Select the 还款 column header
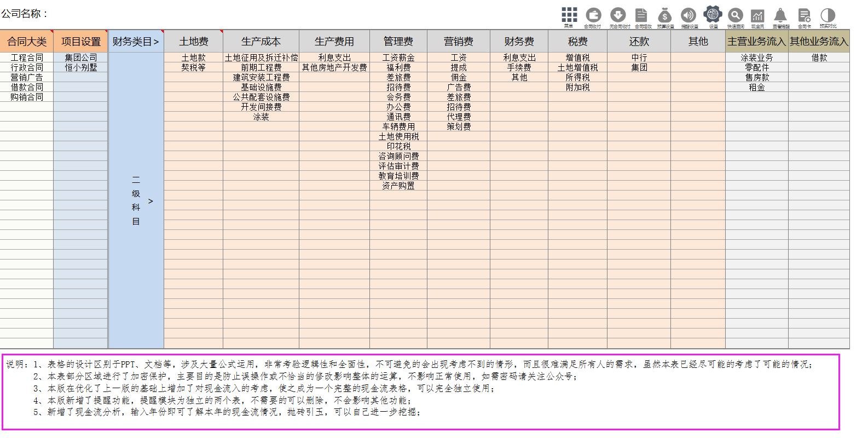The height and width of the screenshot is (438, 868). 639,42
